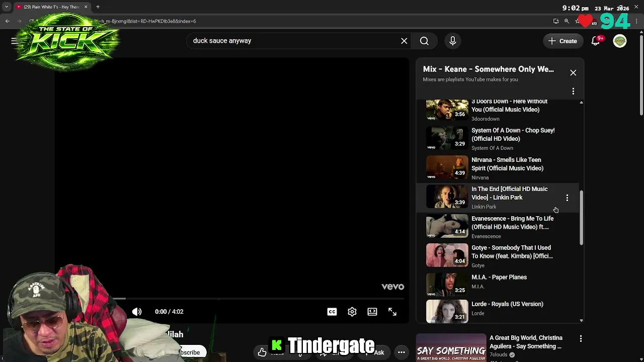Image resolution: width=644 pixels, height=362 pixels.
Task: Click the magnifier search button
Action: [x=424, y=41]
